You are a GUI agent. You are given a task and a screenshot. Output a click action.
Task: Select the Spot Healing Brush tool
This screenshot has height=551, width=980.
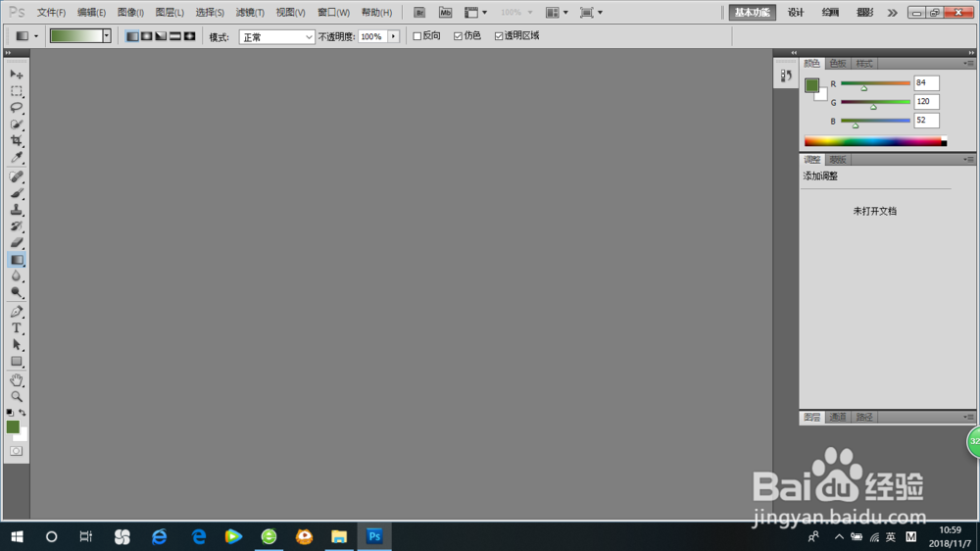(x=17, y=177)
